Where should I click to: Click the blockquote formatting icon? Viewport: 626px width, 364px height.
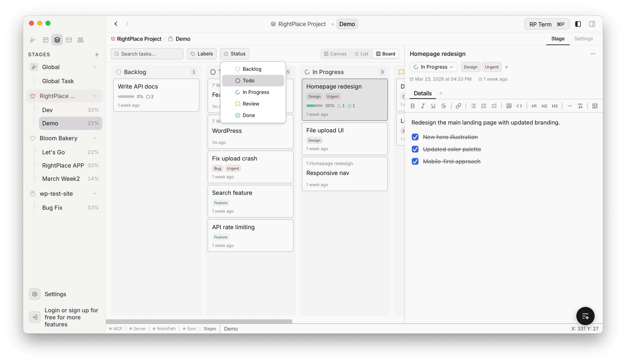click(x=509, y=106)
